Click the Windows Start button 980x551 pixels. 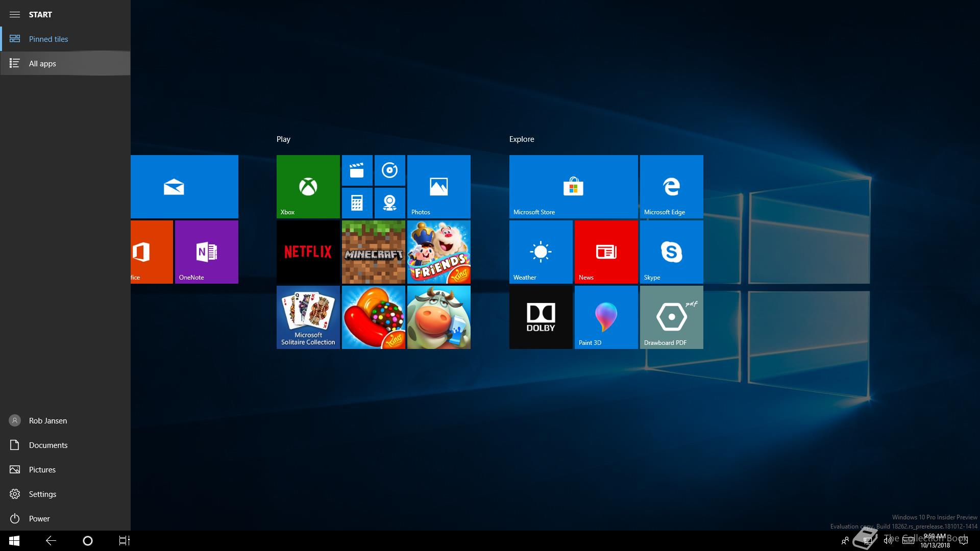14,541
